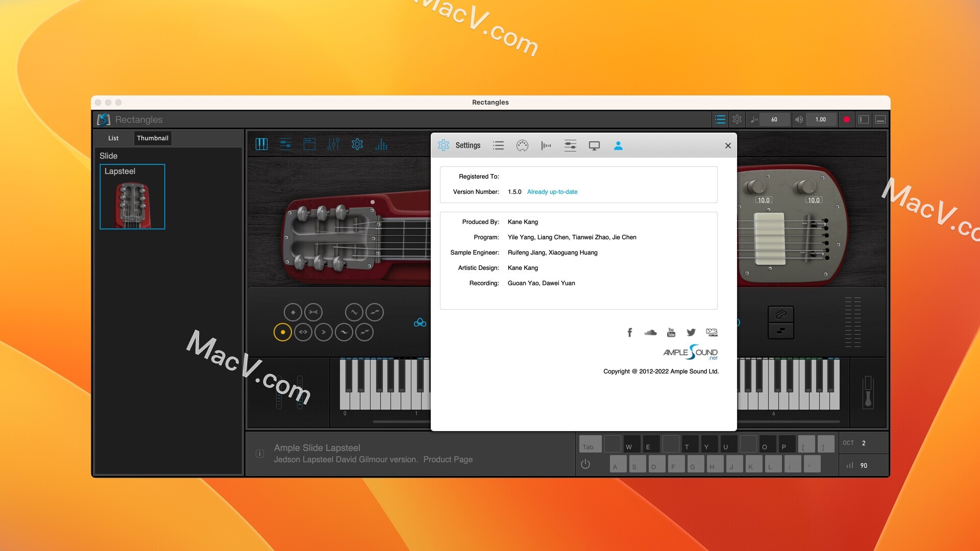
Task: Click the Already up-to-date link
Action: click(x=552, y=192)
